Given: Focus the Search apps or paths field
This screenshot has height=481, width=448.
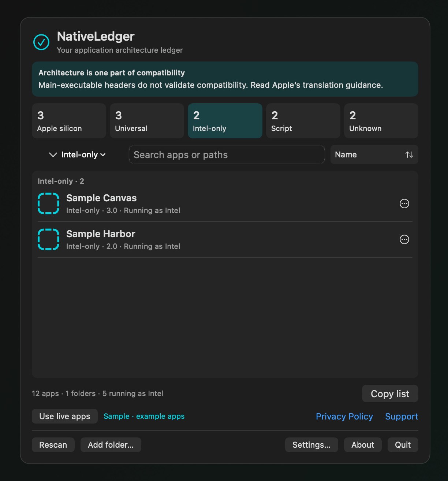Looking at the screenshot, I should (x=227, y=155).
